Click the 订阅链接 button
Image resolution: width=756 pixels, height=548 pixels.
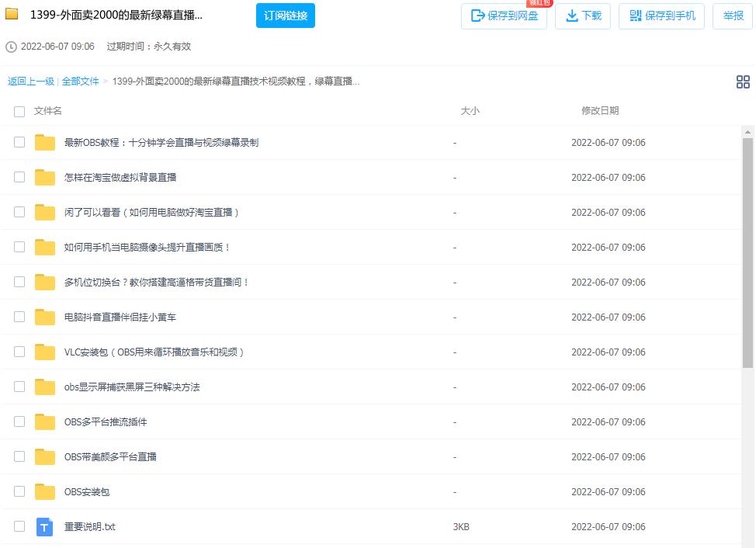coord(286,16)
